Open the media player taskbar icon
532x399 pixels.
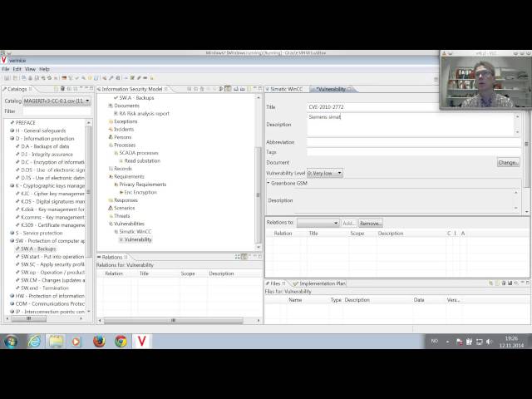(x=76, y=342)
